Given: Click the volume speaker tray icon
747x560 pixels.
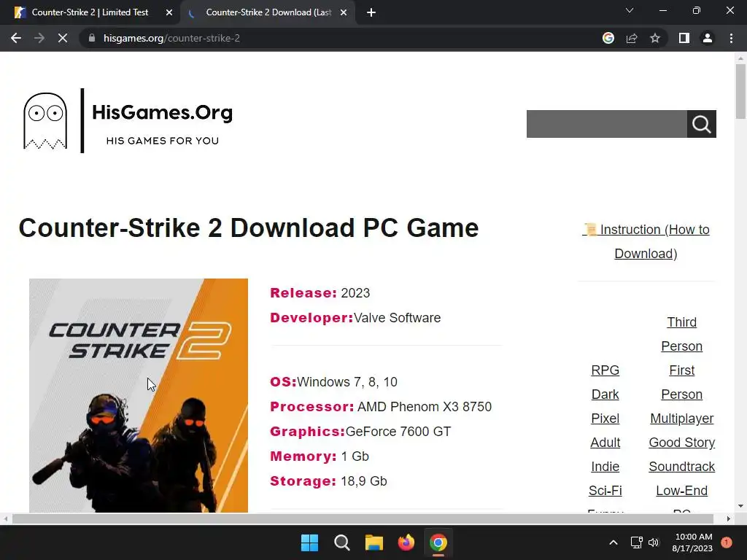Looking at the screenshot, I should [654, 542].
